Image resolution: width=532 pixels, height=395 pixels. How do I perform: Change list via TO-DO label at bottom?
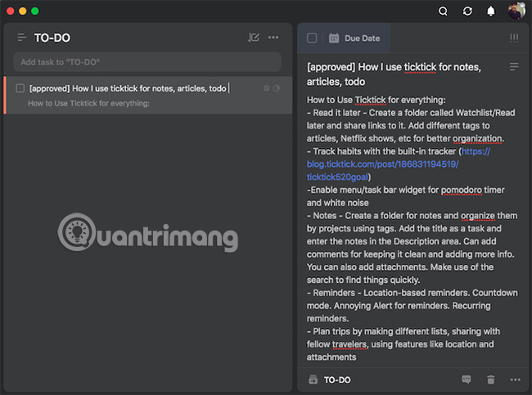click(x=337, y=380)
